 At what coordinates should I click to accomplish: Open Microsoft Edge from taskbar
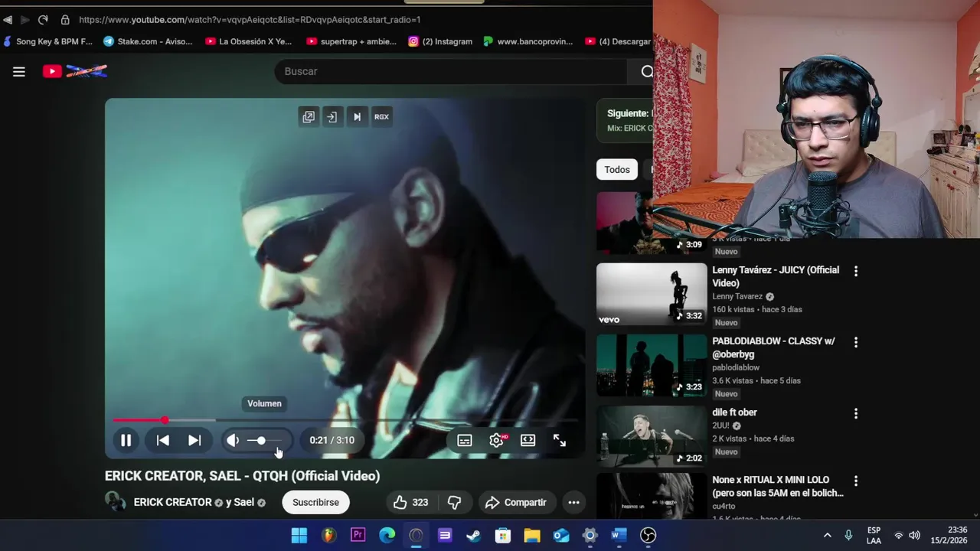(x=387, y=535)
